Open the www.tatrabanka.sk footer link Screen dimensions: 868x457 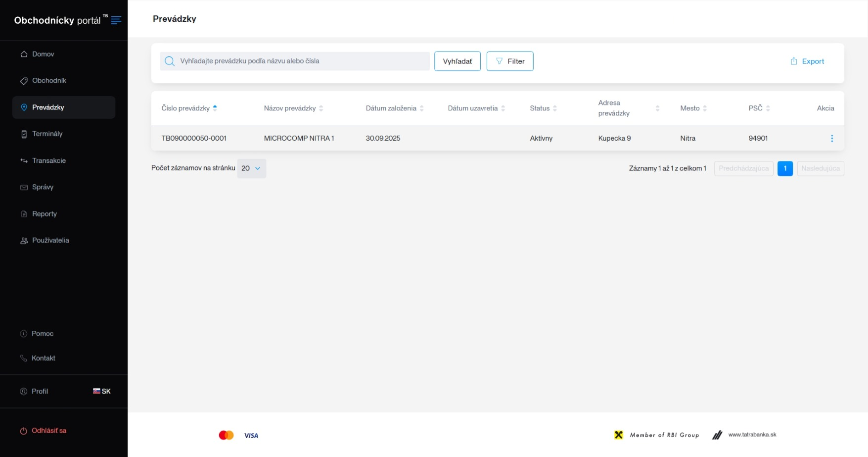pos(752,435)
